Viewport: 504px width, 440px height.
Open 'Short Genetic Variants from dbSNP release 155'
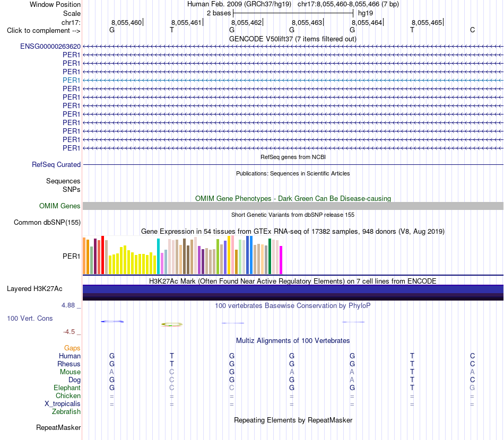[293, 215]
